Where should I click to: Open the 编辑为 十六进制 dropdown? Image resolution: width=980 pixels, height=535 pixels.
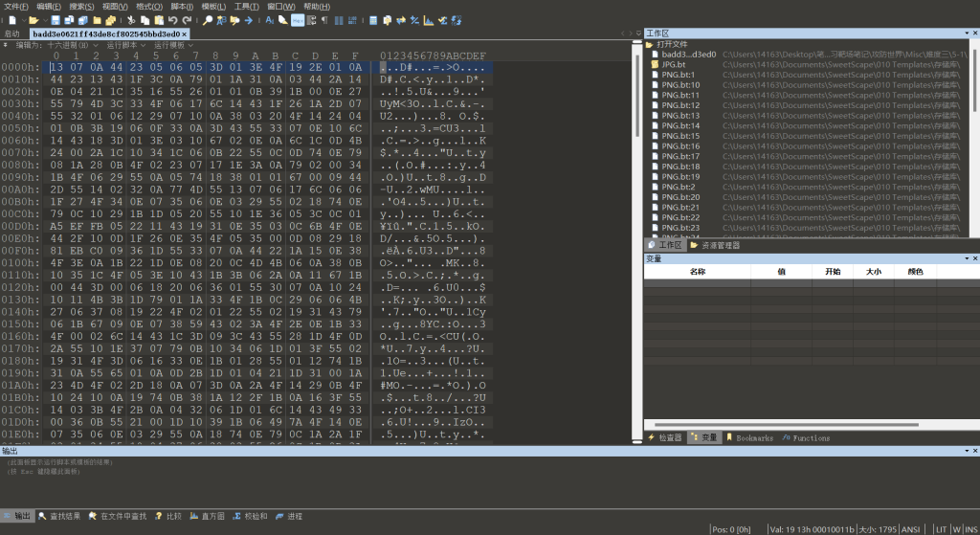[56, 45]
